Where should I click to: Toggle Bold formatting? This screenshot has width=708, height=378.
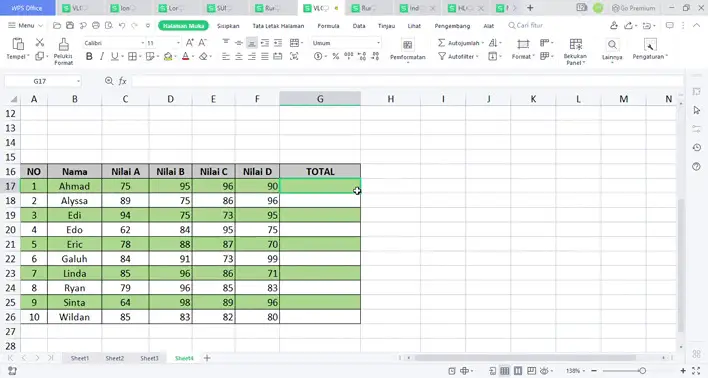pyautogui.click(x=89, y=56)
